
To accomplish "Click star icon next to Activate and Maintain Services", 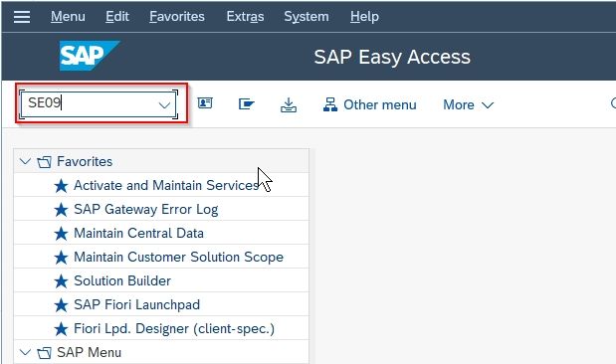I will click(x=61, y=186).
